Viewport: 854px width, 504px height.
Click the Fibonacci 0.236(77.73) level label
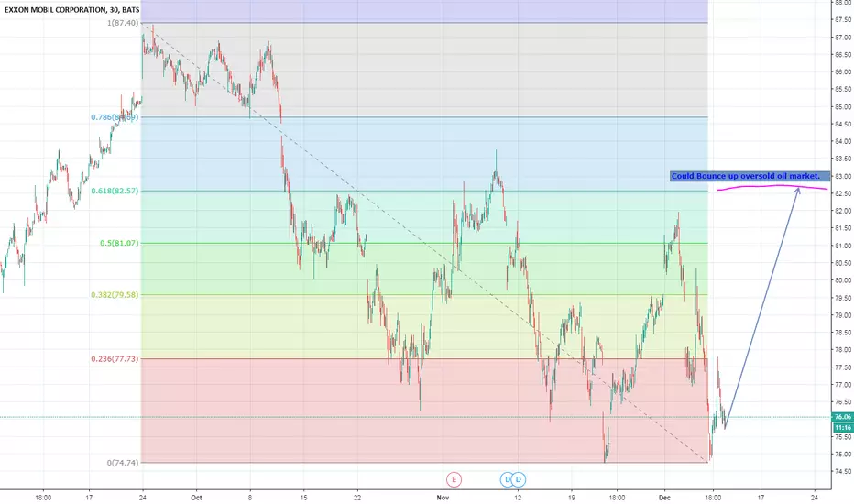[115, 358]
